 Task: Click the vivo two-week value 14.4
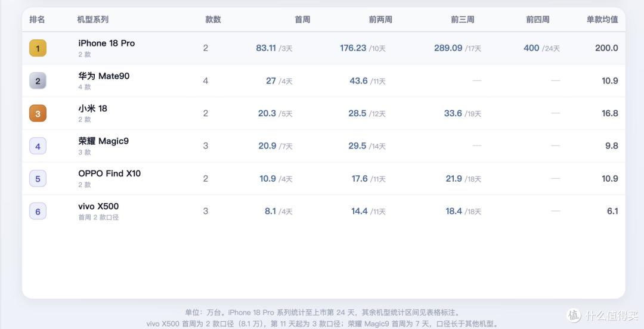point(360,211)
